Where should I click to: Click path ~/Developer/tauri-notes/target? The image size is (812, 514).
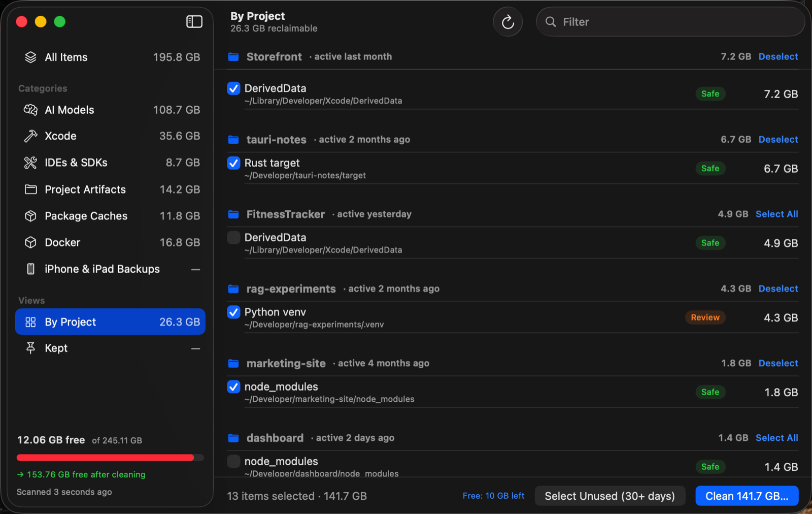[x=305, y=175]
